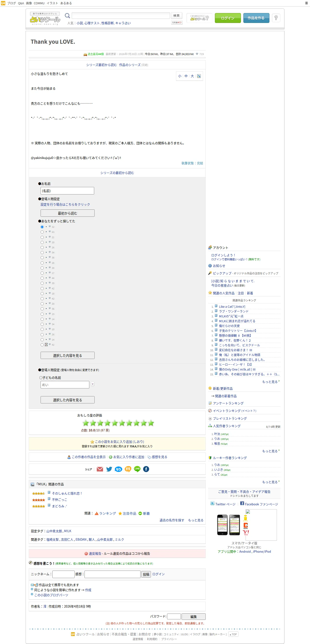Share on Facebook round icon
310x644 pixels.
click(x=146, y=469)
